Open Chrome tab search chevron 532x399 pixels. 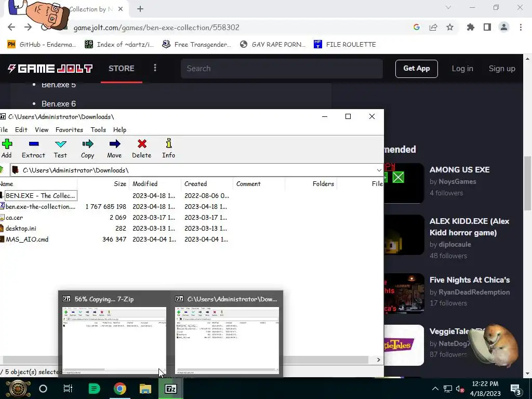click(448, 7)
